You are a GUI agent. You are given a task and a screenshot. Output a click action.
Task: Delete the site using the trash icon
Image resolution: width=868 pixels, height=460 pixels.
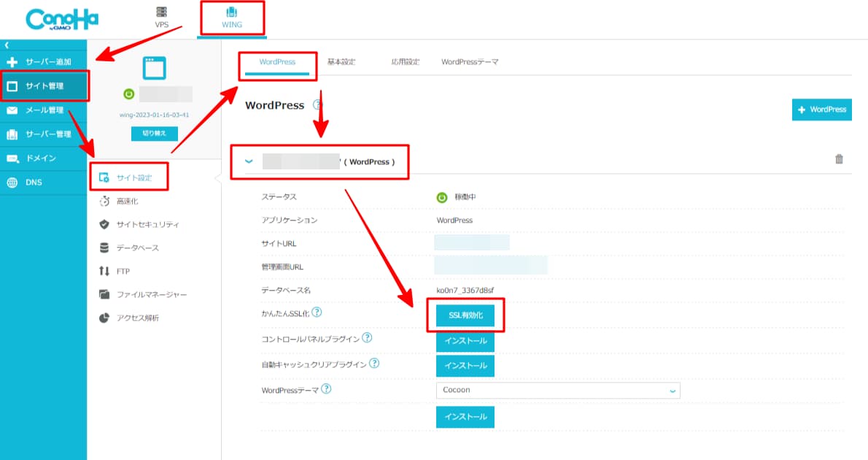coord(840,159)
